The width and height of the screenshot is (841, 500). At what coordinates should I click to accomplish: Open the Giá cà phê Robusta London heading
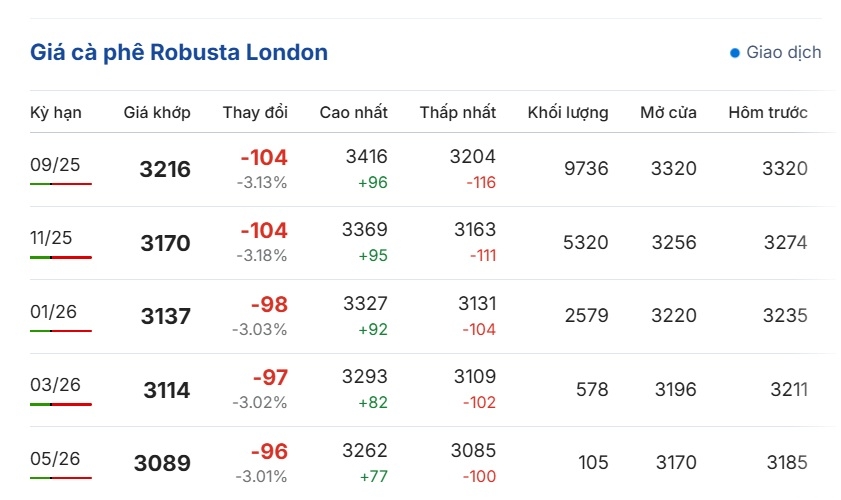click(179, 53)
